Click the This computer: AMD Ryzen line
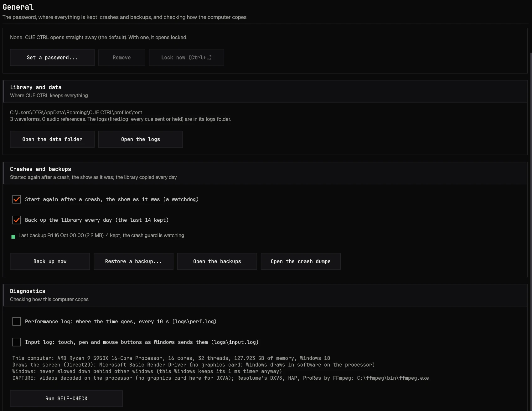This screenshot has width=532, height=411. [171, 358]
